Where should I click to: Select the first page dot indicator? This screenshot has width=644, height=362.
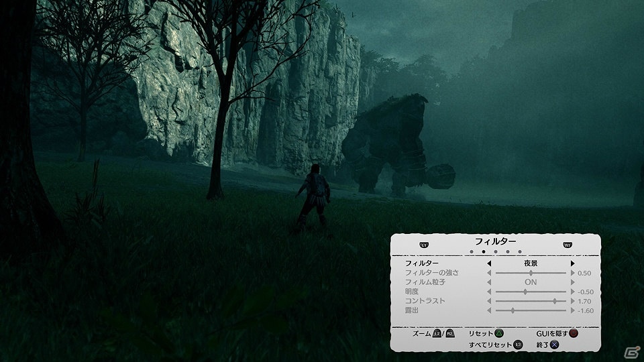coord(472,251)
